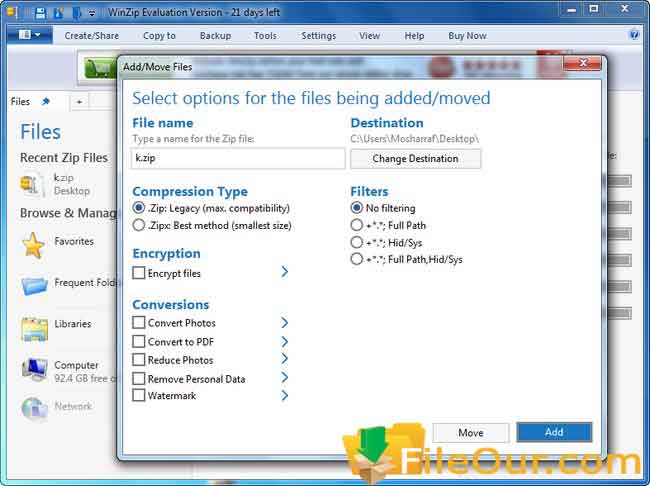Expand Convert to PDF options chevron

pyautogui.click(x=284, y=342)
